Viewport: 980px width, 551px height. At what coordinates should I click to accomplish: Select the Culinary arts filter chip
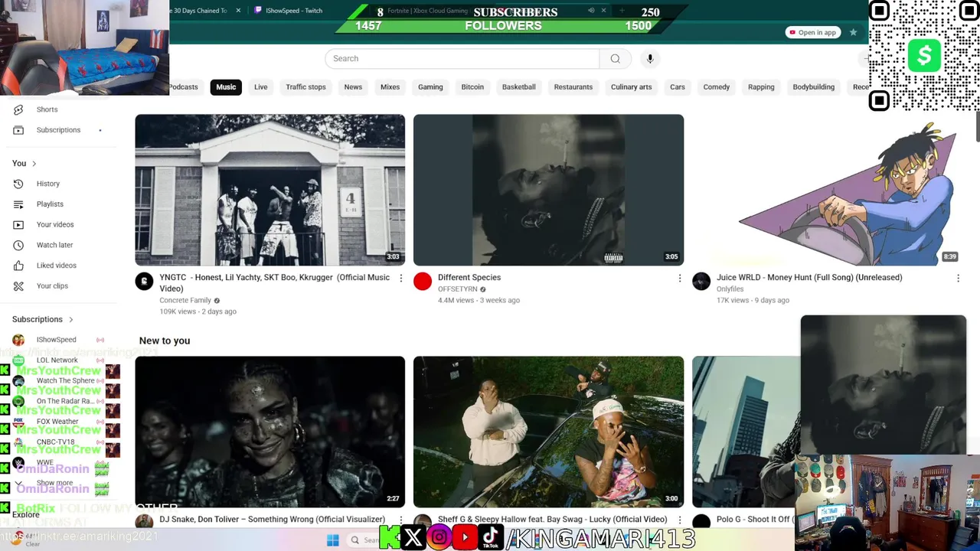pyautogui.click(x=632, y=87)
